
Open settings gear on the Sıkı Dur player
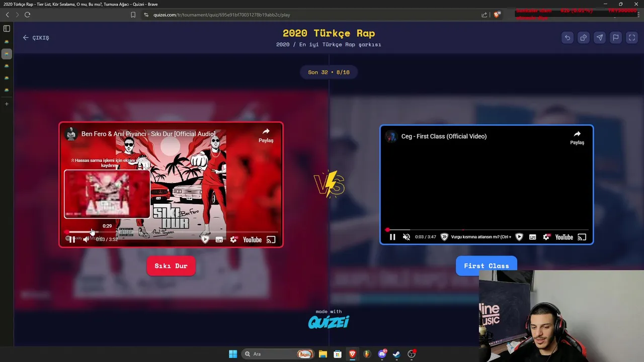pos(233,240)
